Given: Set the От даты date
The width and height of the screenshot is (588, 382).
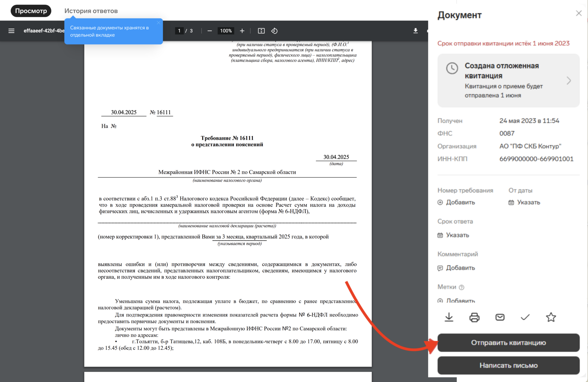Looking at the screenshot, I should 524,202.
